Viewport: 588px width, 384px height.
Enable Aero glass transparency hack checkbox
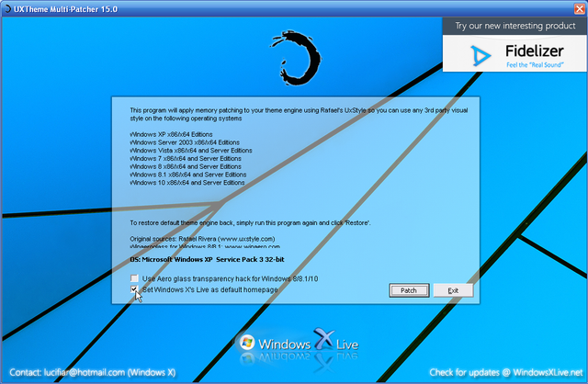point(134,278)
